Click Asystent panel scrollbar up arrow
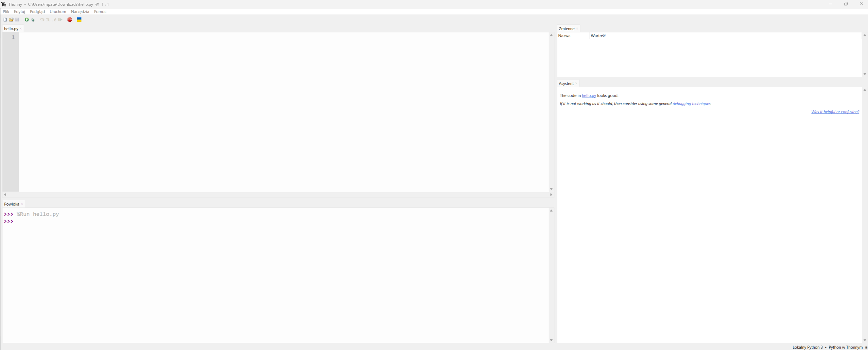 click(x=865, y=90)
